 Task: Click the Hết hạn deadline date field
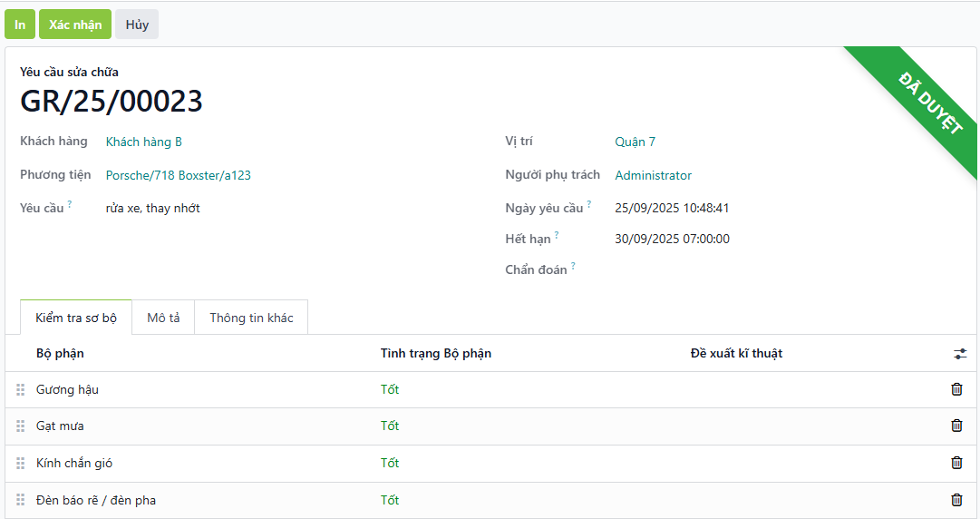click(672, 240)
